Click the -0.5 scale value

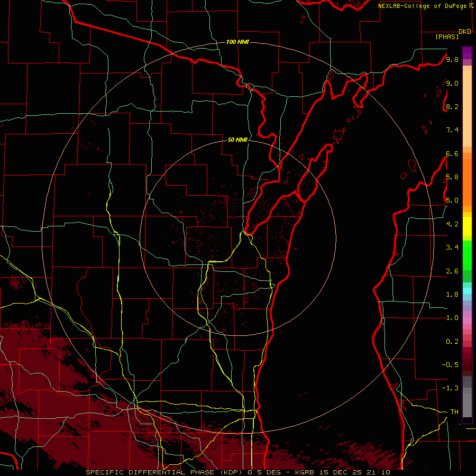pos(450,365)
